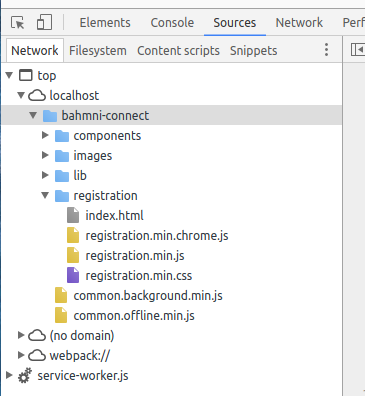
Task: Select the components folder name
Action: coord(107,136)
